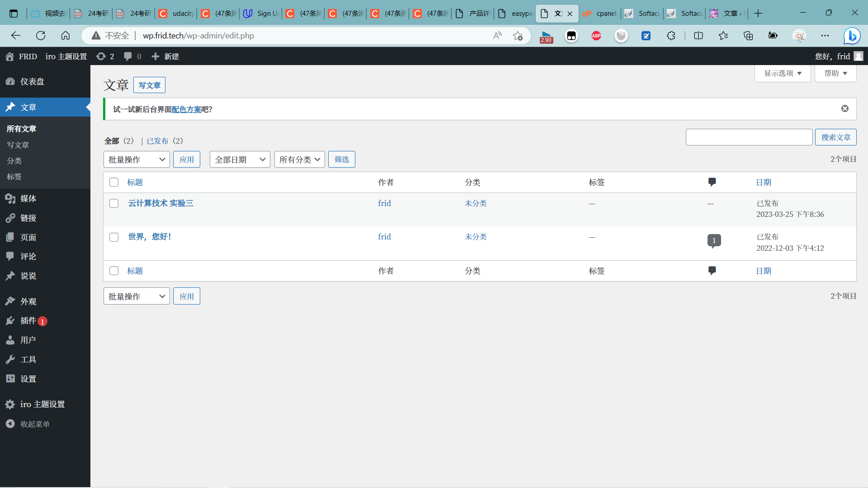Open the comment count bubble for 世界，您好！
The height and width of the screenshot is (488, 868).
pyautogui.click(x=714, y=240)
